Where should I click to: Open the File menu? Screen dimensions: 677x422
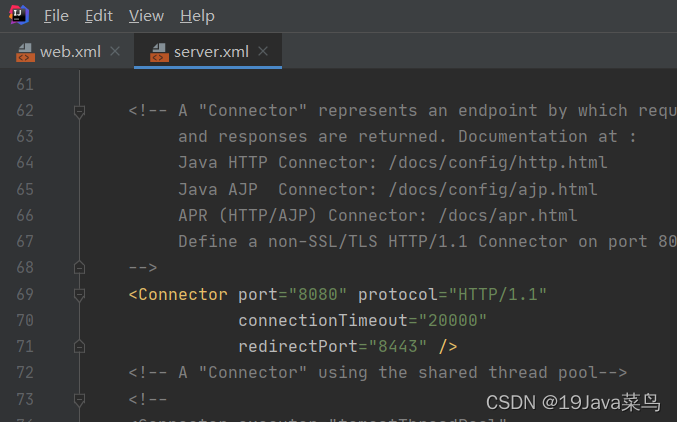[56, 16]
